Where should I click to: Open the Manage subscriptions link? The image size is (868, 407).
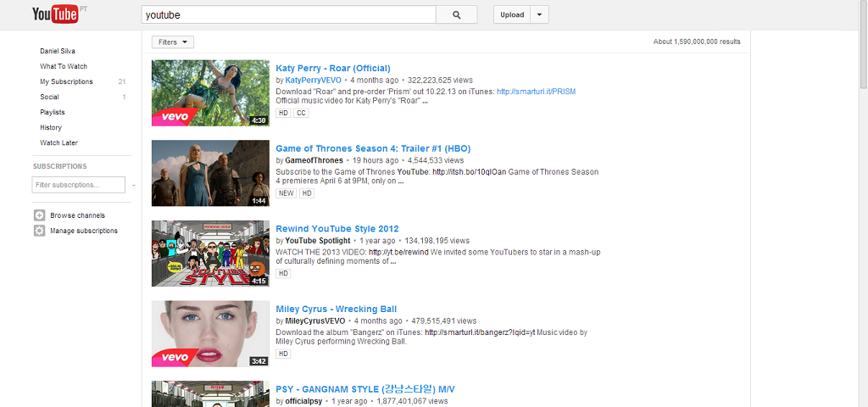click(84, 231)
